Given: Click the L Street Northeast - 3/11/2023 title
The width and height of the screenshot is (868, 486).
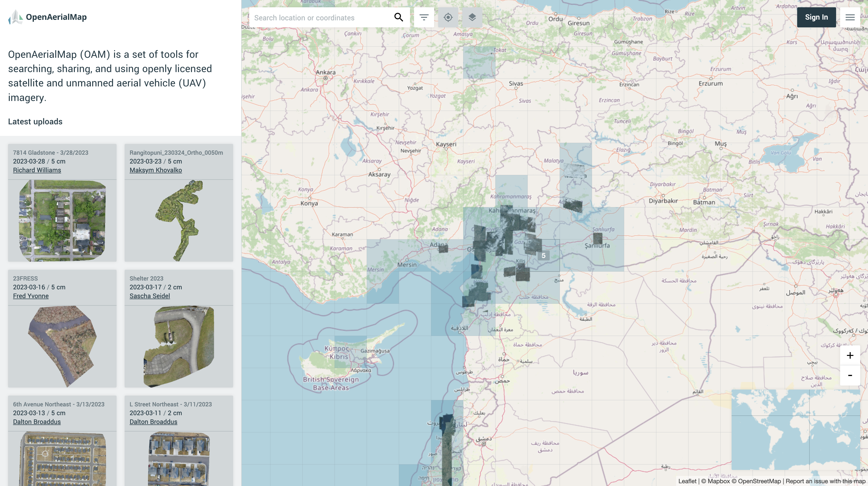Looking at the screenshot, I should pos(171,404).
